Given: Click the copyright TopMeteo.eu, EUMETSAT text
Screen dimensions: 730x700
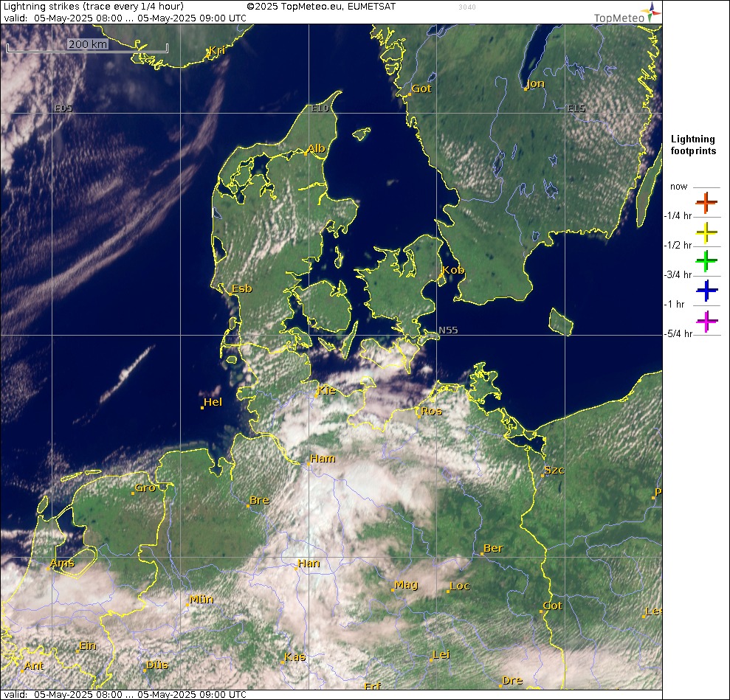Looking at the screenshot, I should (x=321, y=7).
